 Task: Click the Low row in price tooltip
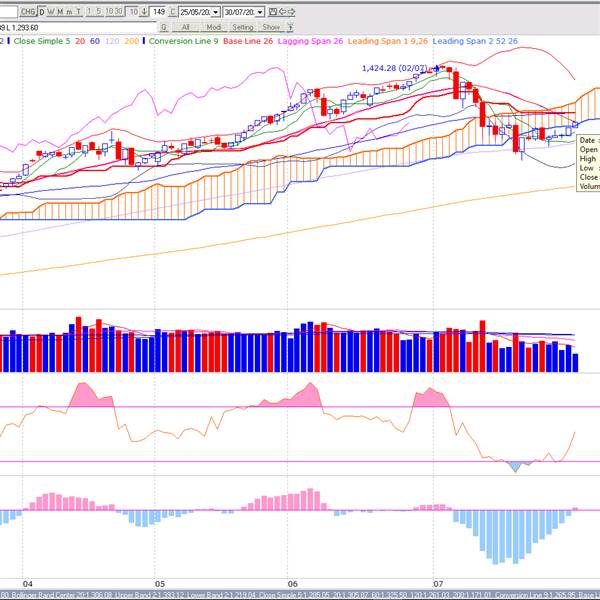[589, 168]
